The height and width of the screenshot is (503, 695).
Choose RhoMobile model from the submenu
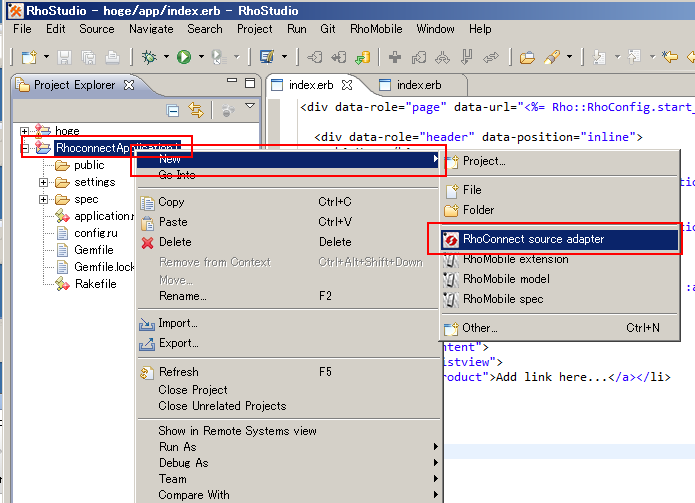coord(560,279)
